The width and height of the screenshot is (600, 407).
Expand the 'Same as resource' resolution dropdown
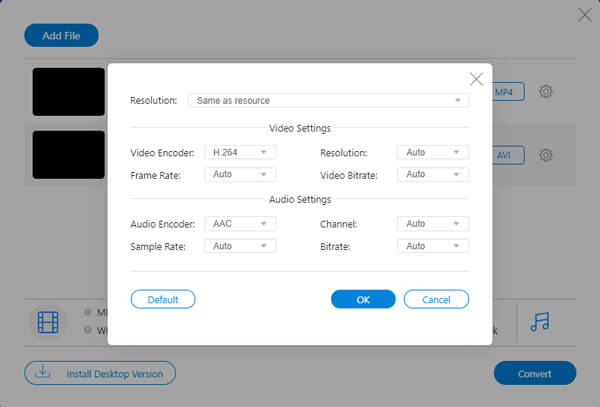pos(328,100)
